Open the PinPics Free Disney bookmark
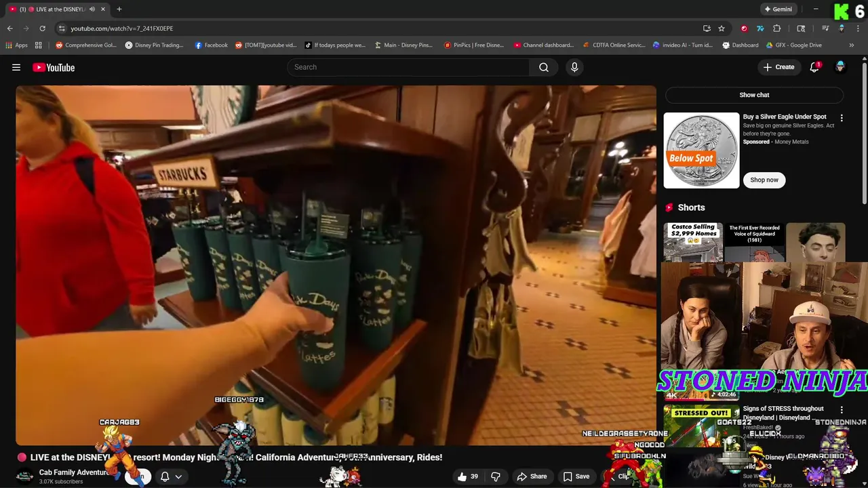Image resolution: width=868 pixels, height=488 pixels. tap(474, 45)
